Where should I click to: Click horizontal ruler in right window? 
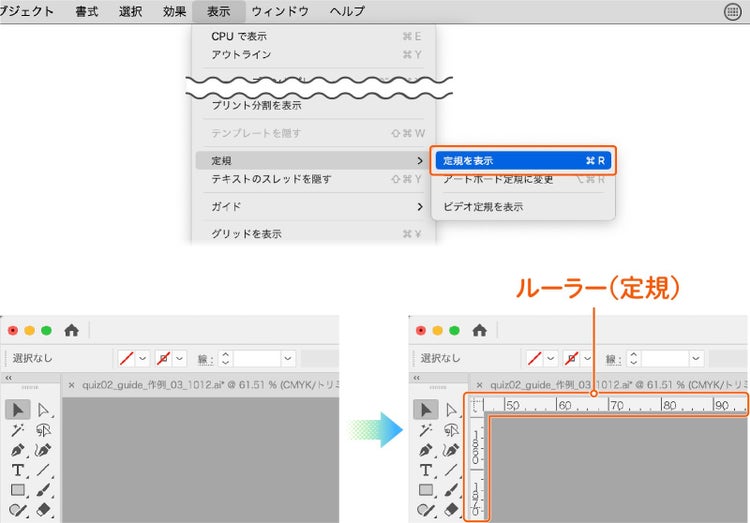coord(614,405)
